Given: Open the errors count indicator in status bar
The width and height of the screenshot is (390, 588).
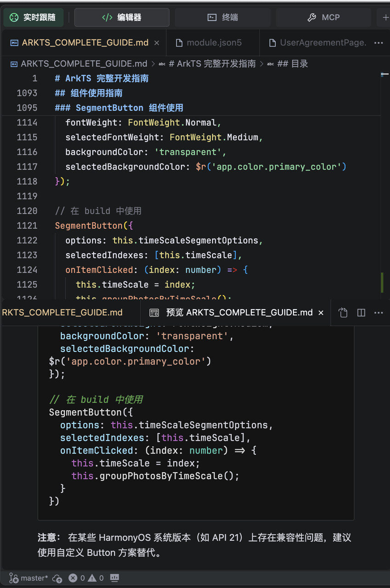Looking at the screenshot, I should coord(77,578).
